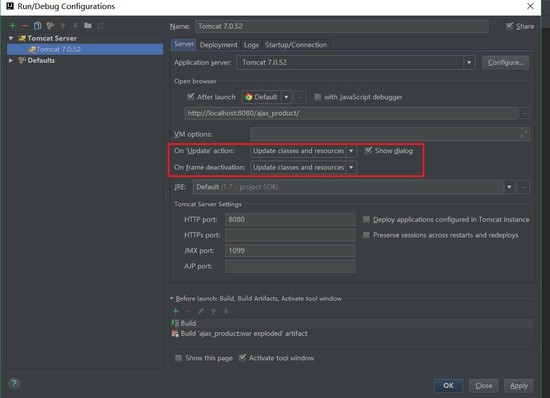The image size is (550, 398).
Task: Select Build 'ajax_product:war exploded' artifact task
Action: click(352, 333)
